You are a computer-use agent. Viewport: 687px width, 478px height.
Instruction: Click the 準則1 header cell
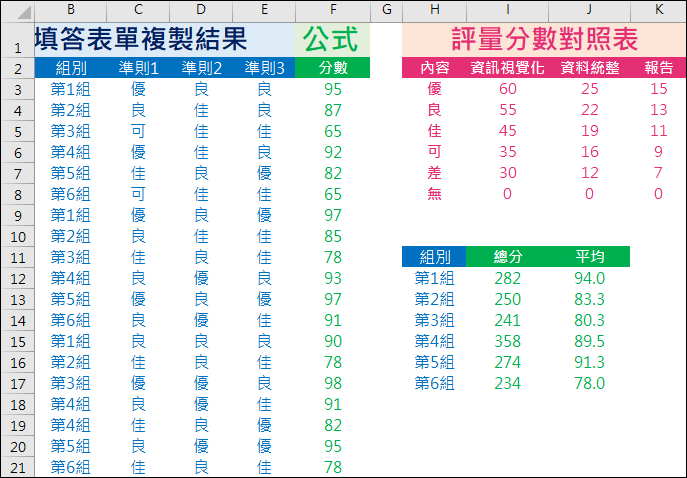click(x=138, y=68)
